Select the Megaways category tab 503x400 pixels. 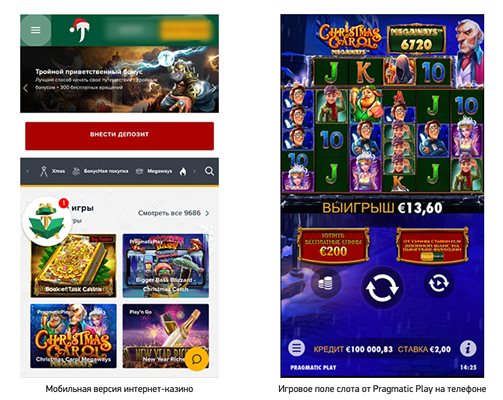pos(154,171)
